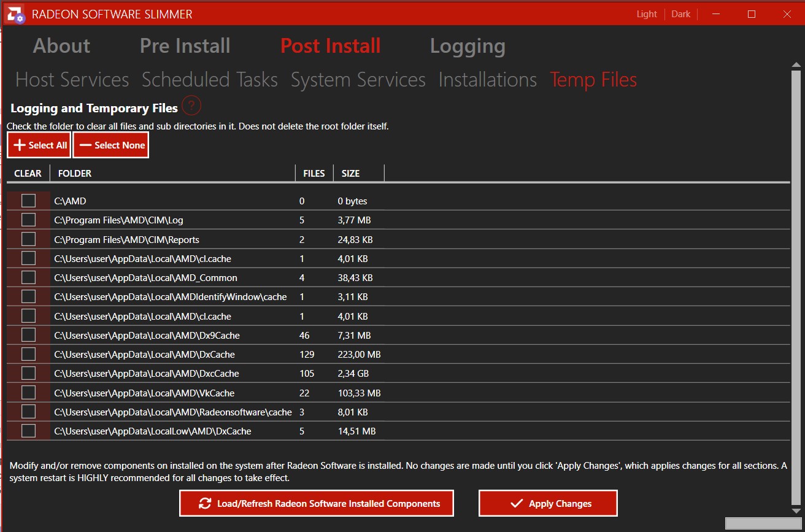Check the VkCache folder checkbox
This screenshot has width=805, height=532.
pos(28,393)
